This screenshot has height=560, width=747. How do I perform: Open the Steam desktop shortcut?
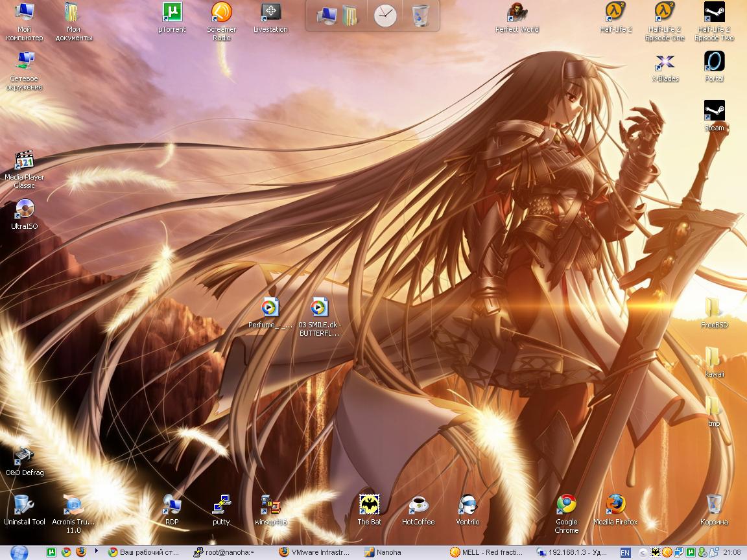714,116
